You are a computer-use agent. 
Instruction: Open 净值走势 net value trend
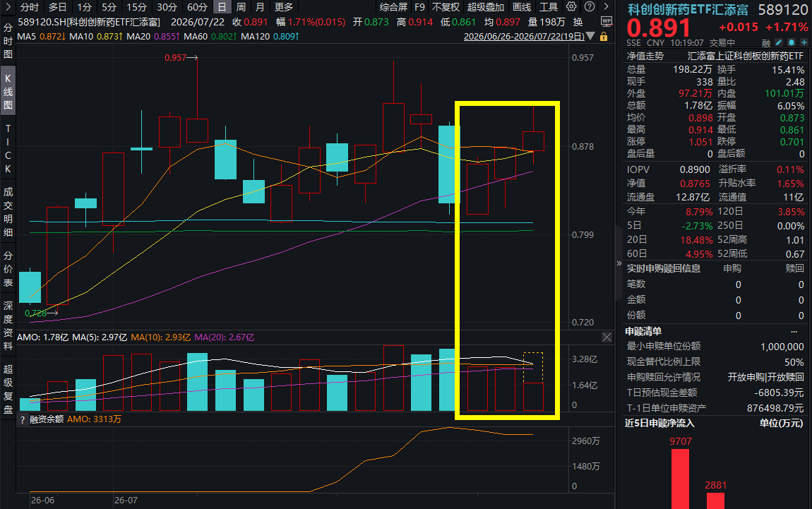645,56
